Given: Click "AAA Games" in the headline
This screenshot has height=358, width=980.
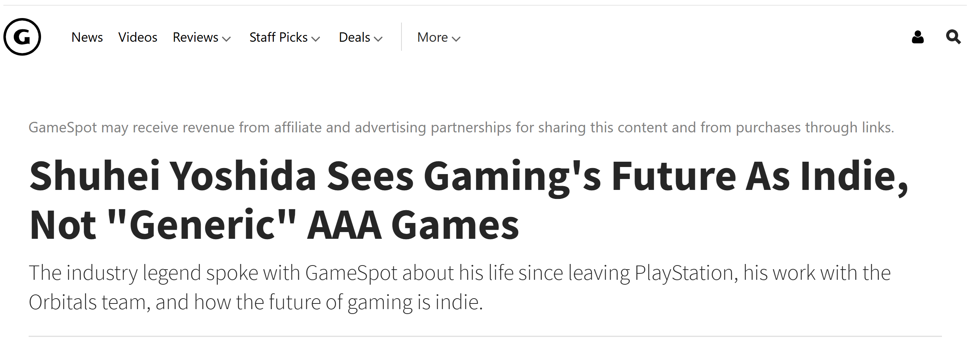Looking at the screenshot, I should [x=412, y=225].
